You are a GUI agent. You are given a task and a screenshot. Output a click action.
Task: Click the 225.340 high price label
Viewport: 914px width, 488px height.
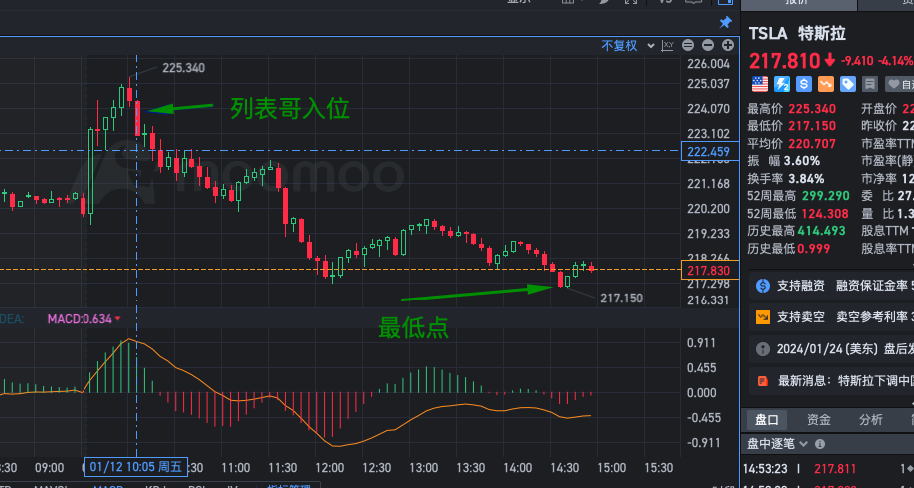click(x=184, y=68)
